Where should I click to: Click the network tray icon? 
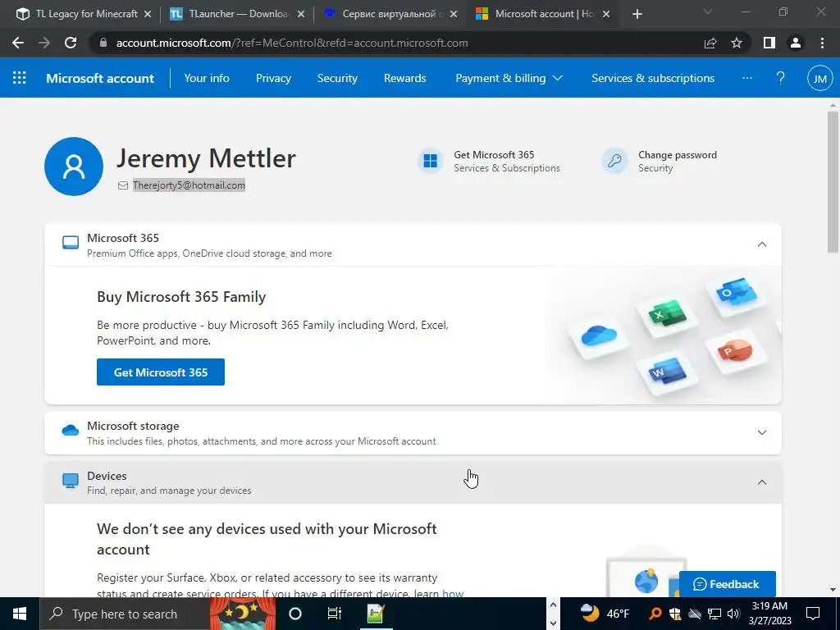714,614
